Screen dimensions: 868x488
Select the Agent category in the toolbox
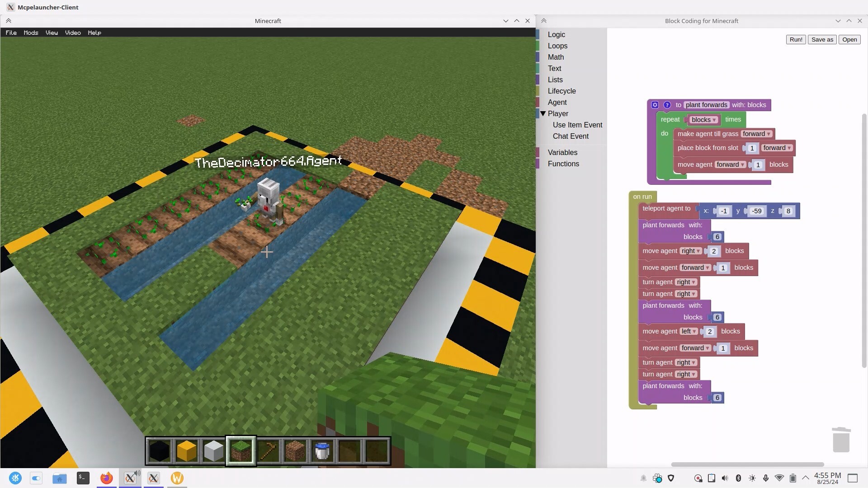tap(557, 102)
